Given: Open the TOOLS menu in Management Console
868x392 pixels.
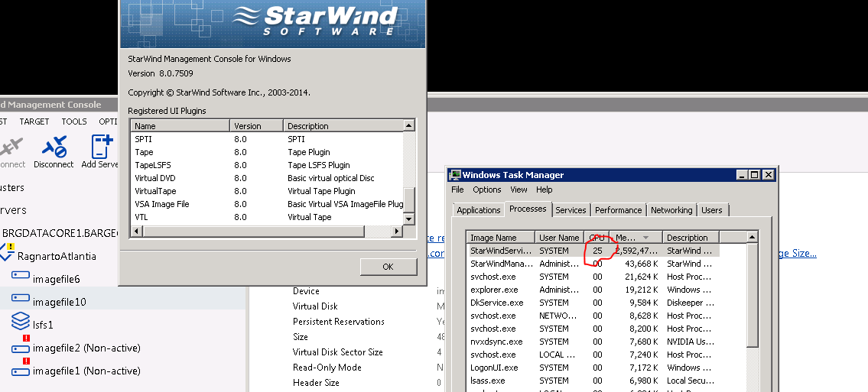Looking at the screenshot, I should tap(74, 121).
